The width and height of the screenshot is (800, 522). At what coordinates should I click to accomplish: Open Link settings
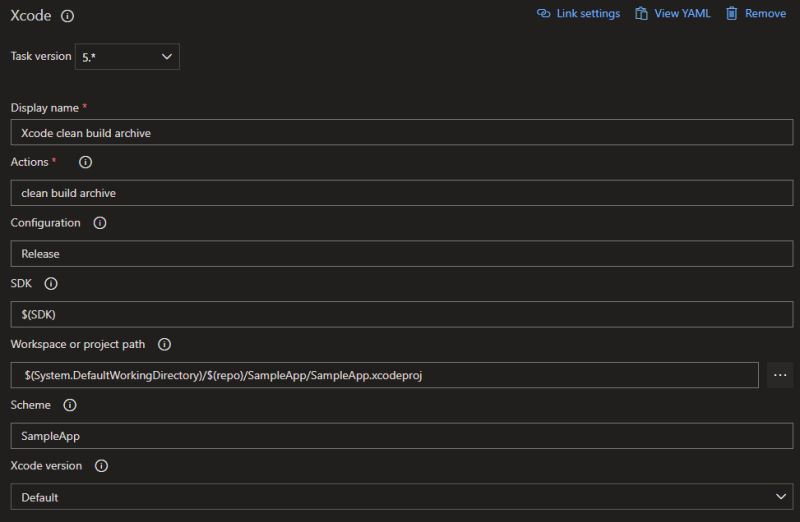(x=579, y=13)
